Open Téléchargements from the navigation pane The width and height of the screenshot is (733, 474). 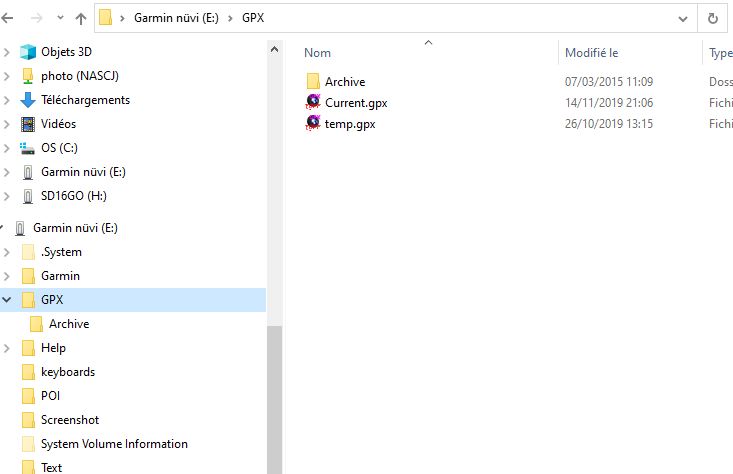click(x=85, y=100)
